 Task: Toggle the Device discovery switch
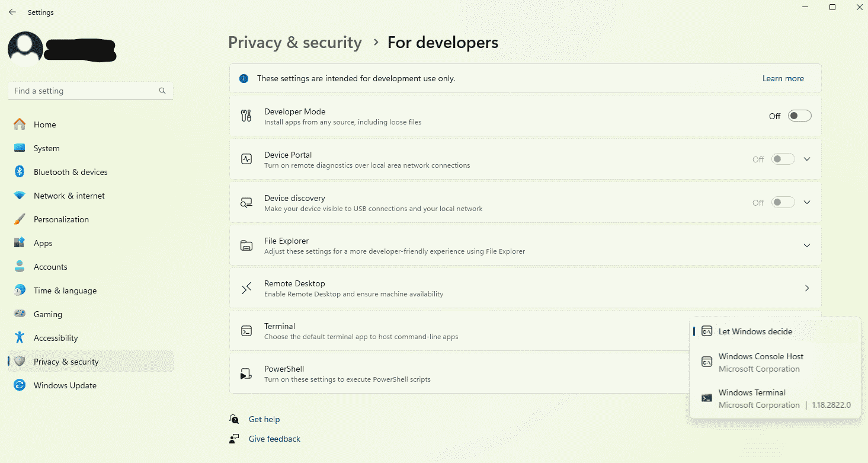(x=783, y=203)
